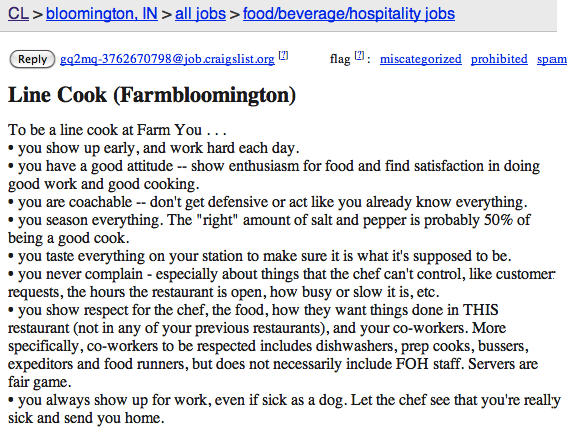The image size is (574, 427).
Task: Click the 'flag' label text
Action: [340, 59]
